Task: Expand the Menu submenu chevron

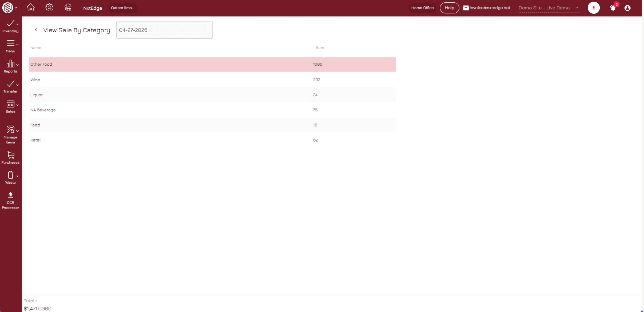Action: click(x=17, y=44)
